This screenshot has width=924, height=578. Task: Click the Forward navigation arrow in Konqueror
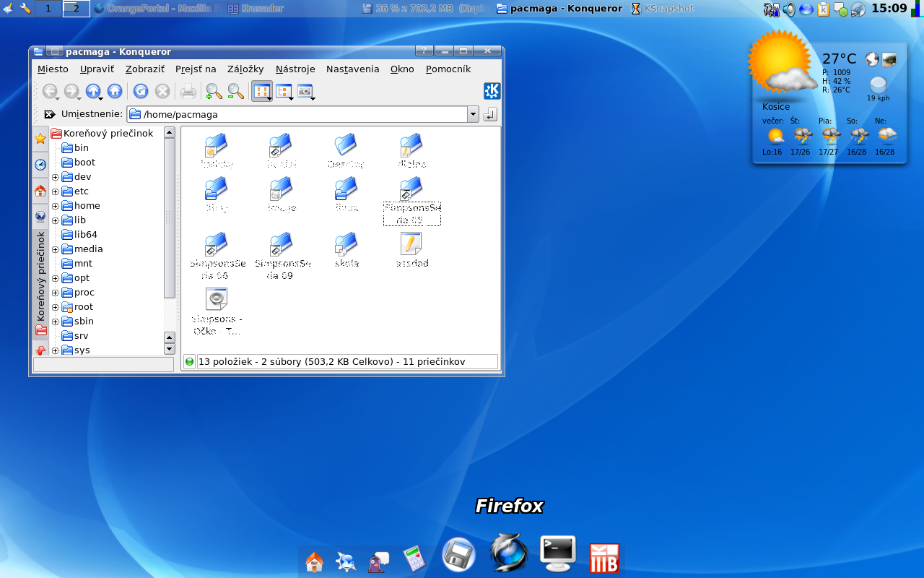pos(71,91)
